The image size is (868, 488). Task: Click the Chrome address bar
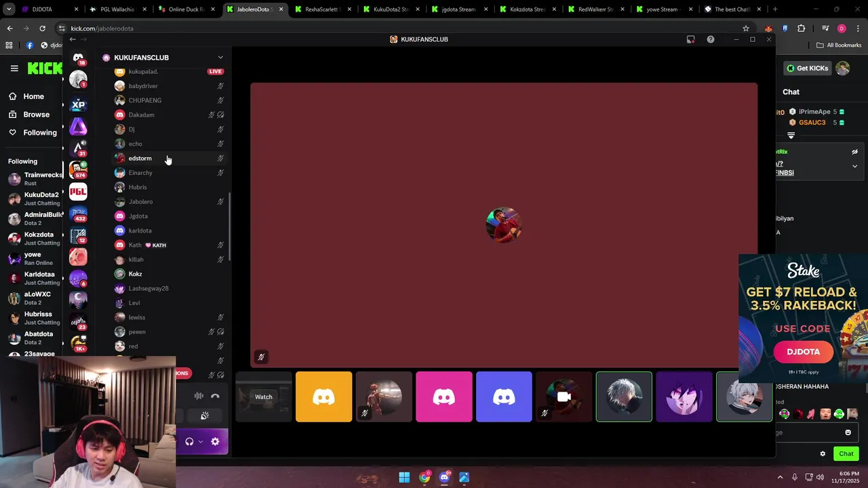pos(400,28)
